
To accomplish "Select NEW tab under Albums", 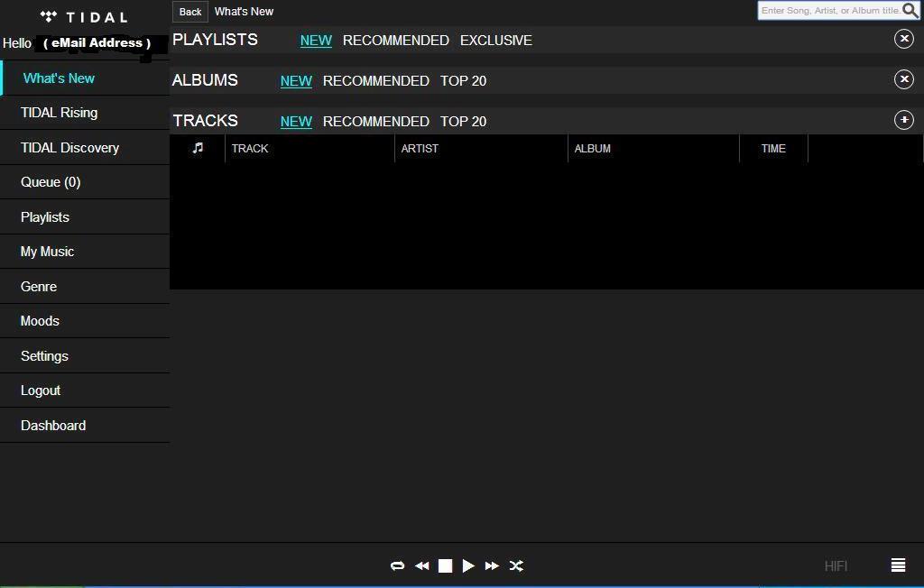I will pyautogui.click(x=296, y=81).
